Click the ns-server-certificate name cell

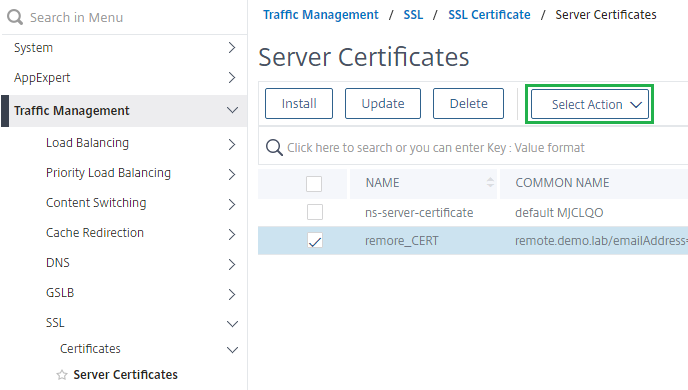coord(419,213)
